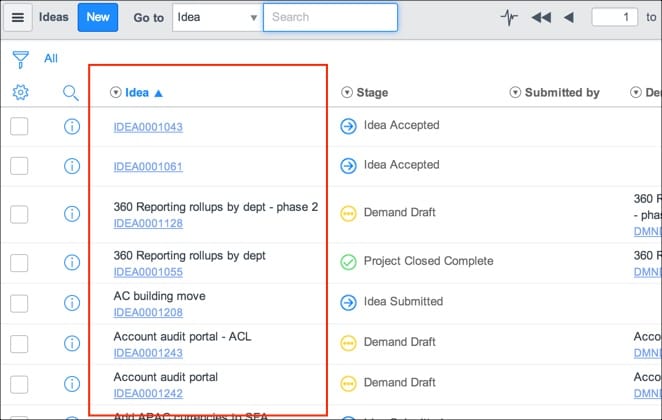Viewport: 662px width, 420px height.
Task: Expand the Idea column options menu
Action: (x=116, y=93)
